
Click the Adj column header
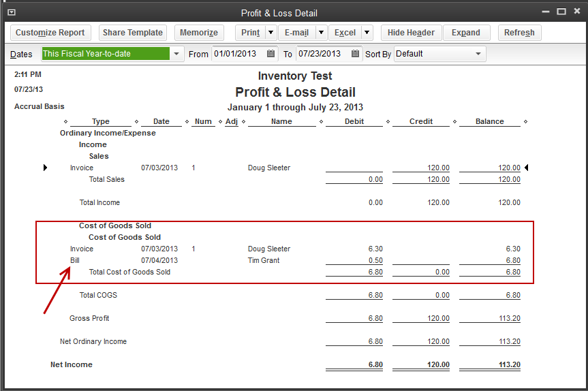[232, 121]
